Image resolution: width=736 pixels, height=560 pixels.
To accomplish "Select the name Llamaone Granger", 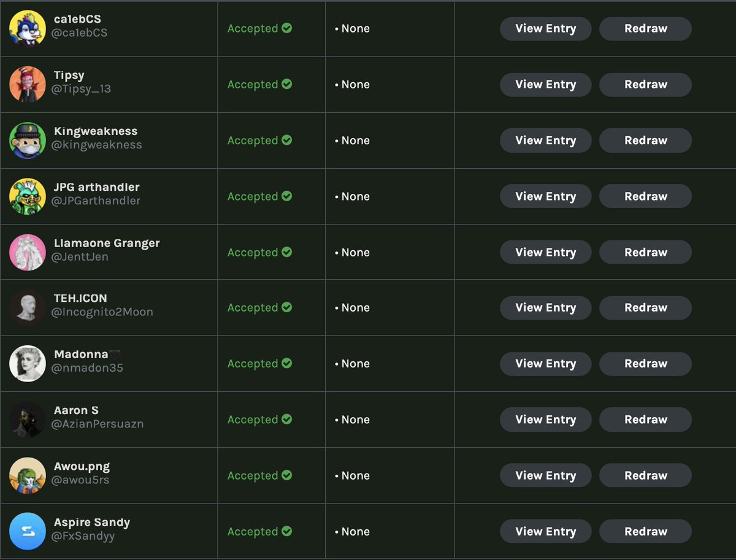I will click(107, 243).
